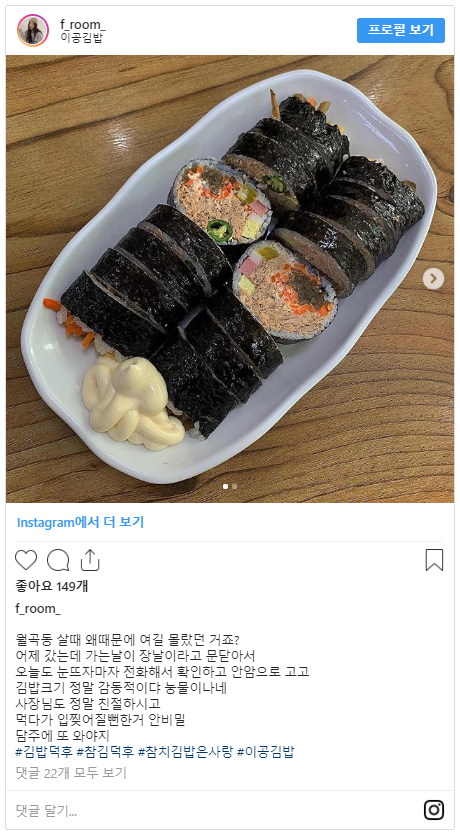Open the f_room_ profile avatar

[33, 30]
